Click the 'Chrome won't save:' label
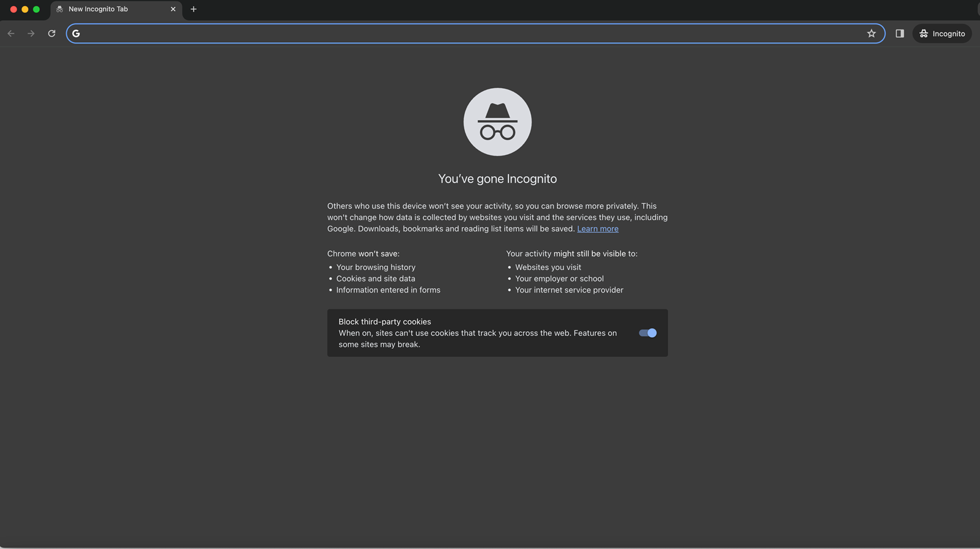The width and height of the screenshot is (980, 549). pyautogui.click(x=363, y=253)
